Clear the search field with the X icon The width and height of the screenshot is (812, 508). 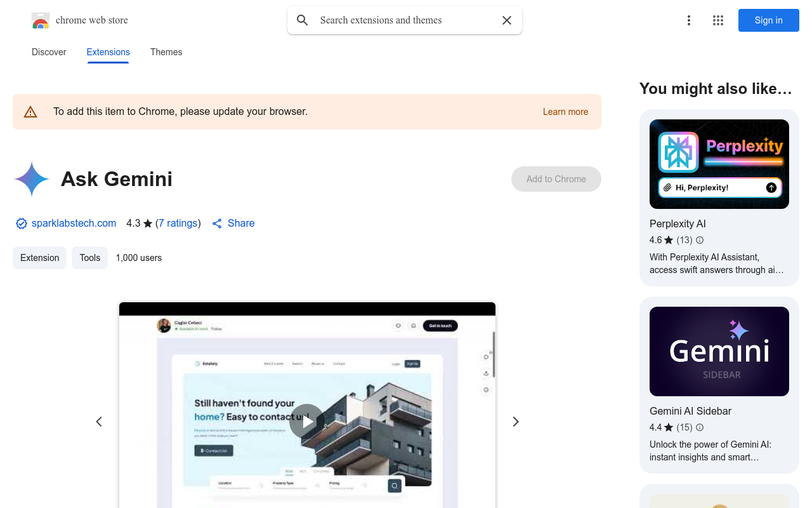507,20
